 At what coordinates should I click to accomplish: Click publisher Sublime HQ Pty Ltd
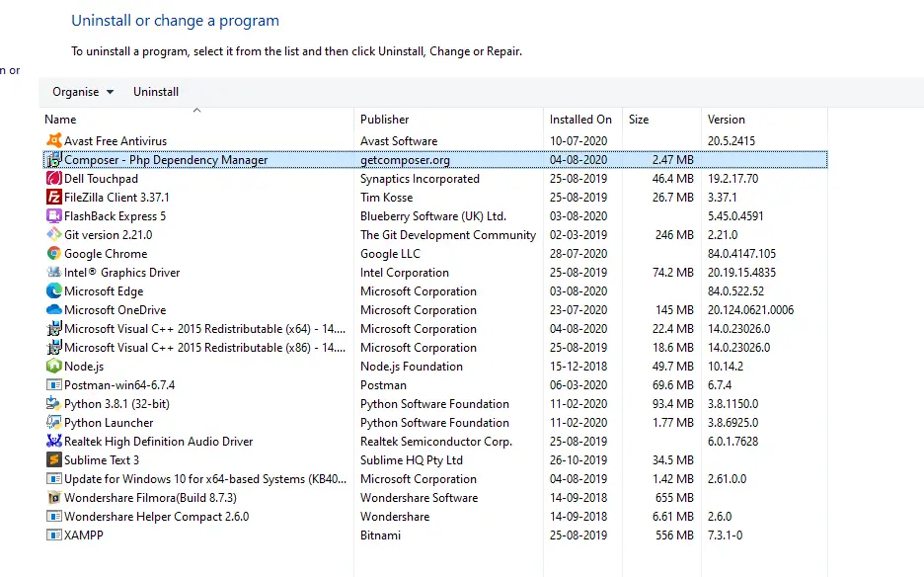pyautogui.click(x=412, y=460)
